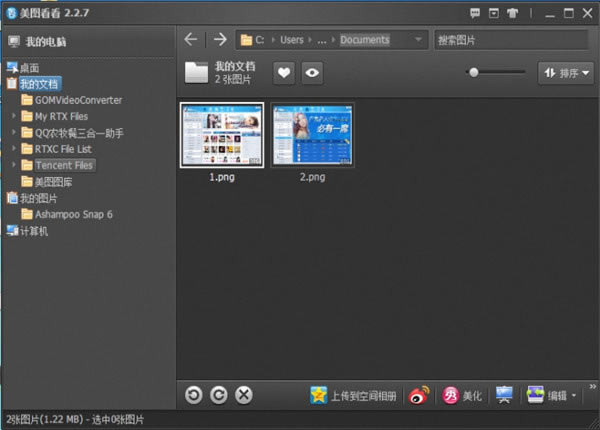This screenshot has height=430, width=600.
Task: Click the ... path ellipsis segment
Action: point(322,40)
